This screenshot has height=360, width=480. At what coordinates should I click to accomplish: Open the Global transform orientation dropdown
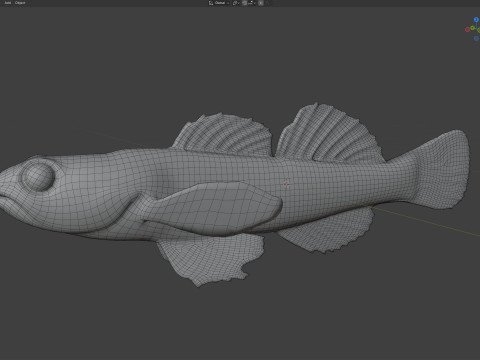[219, 3]
